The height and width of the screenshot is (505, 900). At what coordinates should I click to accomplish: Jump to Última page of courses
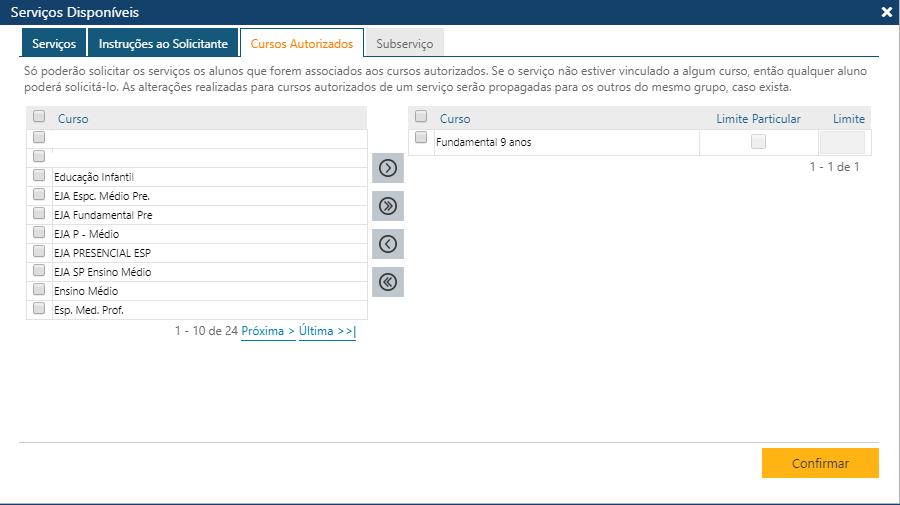pos(327,331)
